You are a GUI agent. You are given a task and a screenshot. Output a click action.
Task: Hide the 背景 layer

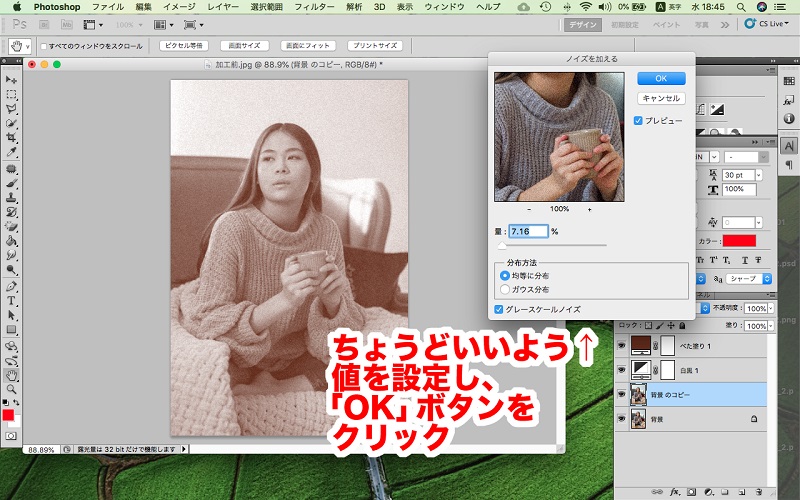[621, 419]
